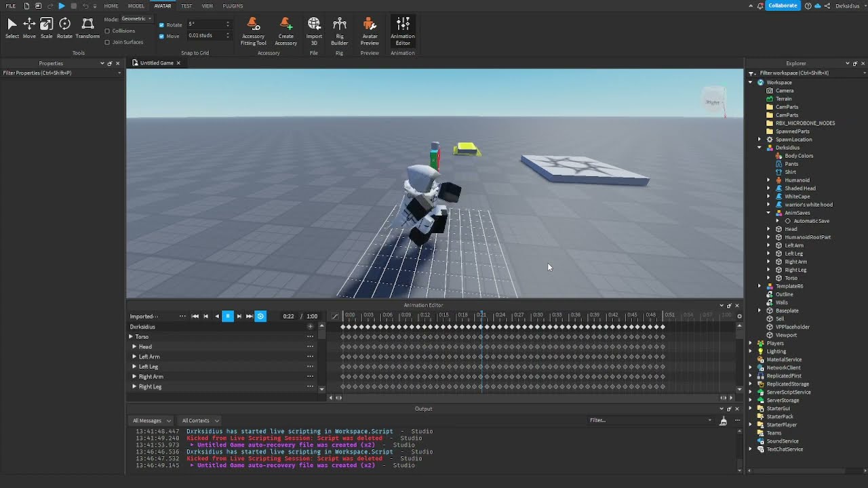The image size is (868, 488).
Task: Click the Filter field in Output panel
Action: [650, 420]
